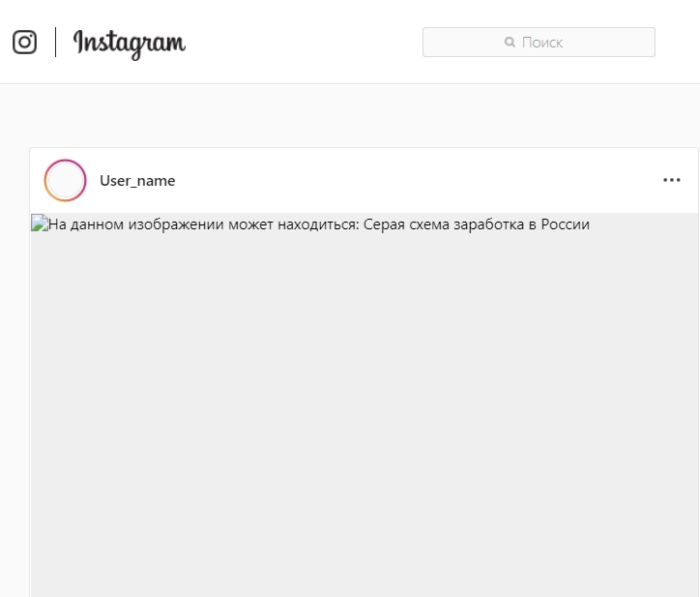Select the word России in the alt text
Image resolution: width=700 pixels, height=597 pixels.
[x=566, y=224]
